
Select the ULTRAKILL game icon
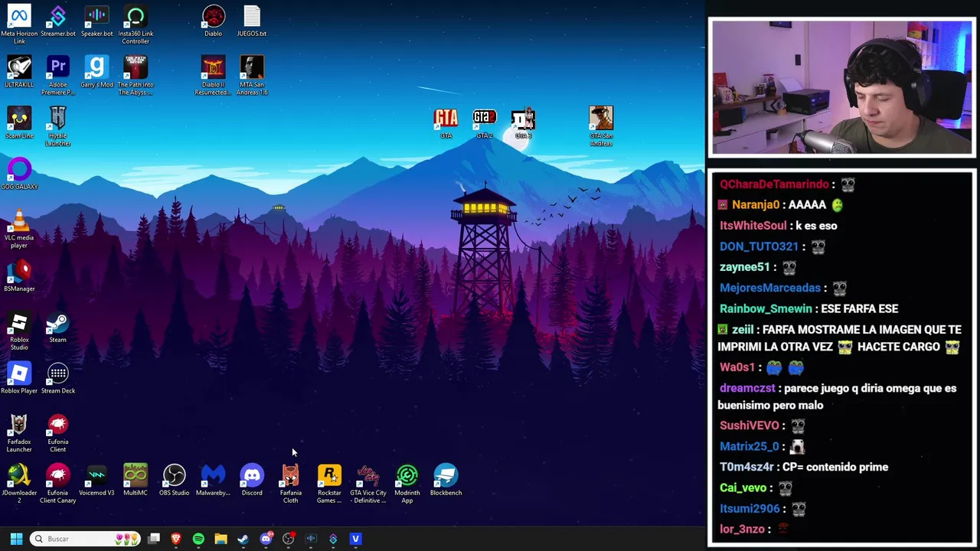tap(19, 71)
